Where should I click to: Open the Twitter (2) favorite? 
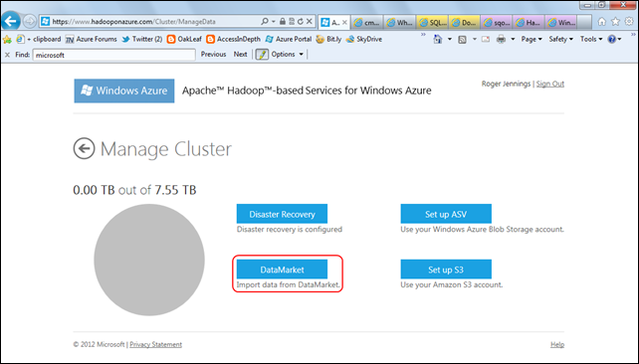pyautogui.click(x=141, y=39)
